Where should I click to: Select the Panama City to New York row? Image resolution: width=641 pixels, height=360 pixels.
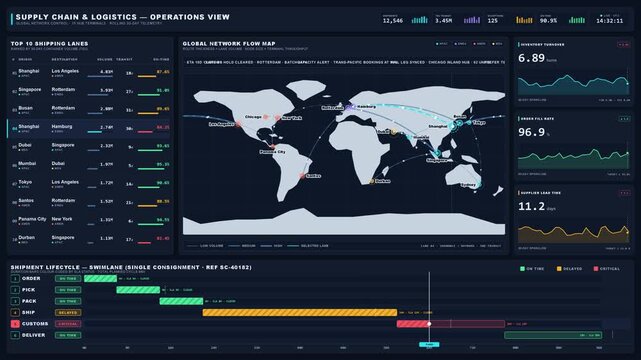pyautogui.click(x=90, y=221)
